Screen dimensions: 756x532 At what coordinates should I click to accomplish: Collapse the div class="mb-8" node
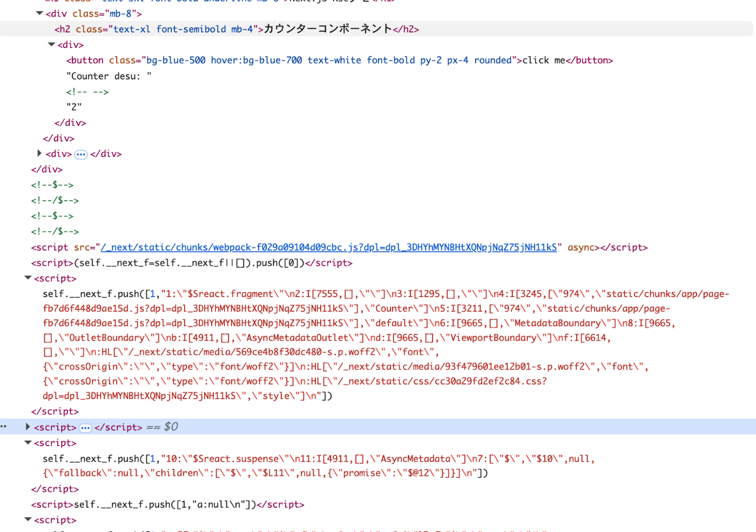click(39, 13)
